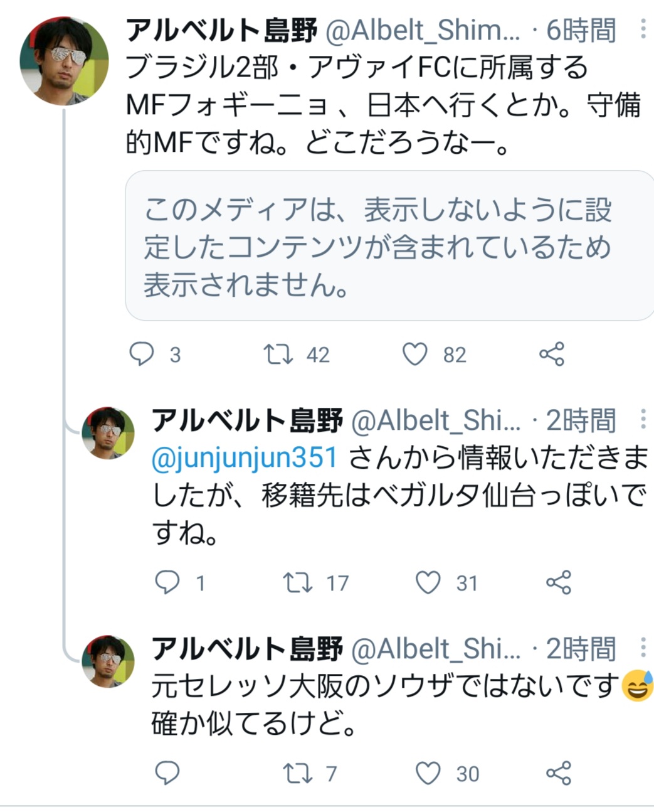Share the first tweet about アヴァイFC
654x812 pixels.
click(x=552, y=354)
